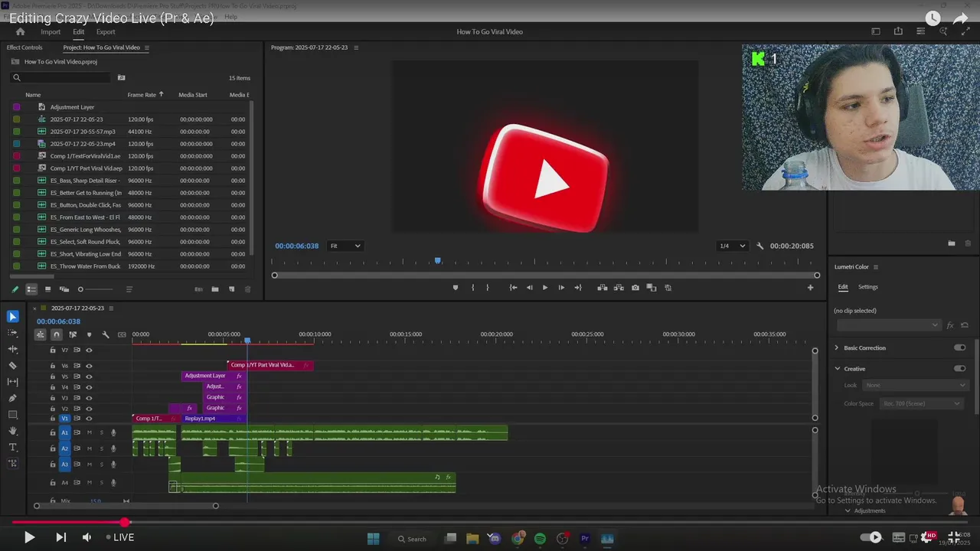Switch to the Import workspace tab
980x551 pixels.
pyautogui.click(x=51, y=32)
